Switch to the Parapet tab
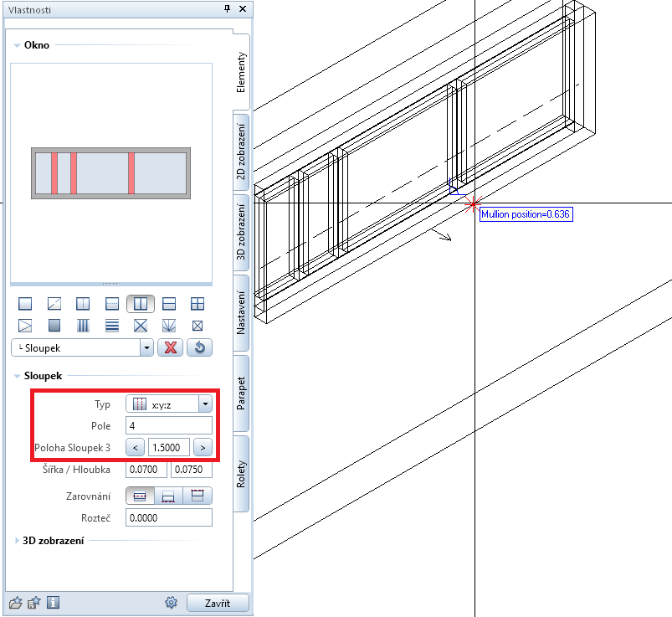The width and height of the screenshot is (672, 617). (241, 393)
